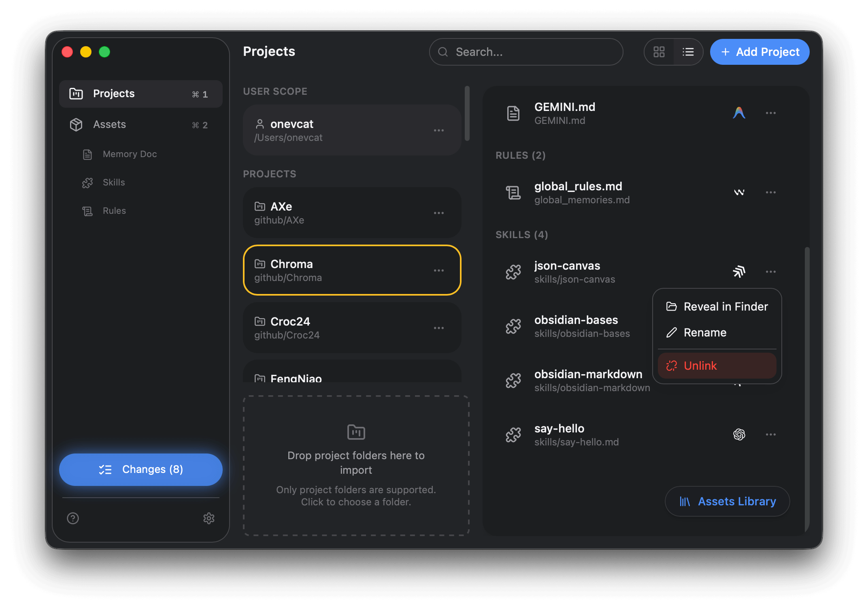The image size is (868, 609).
Task: Switch to list view layout
Action: [688, 52]
